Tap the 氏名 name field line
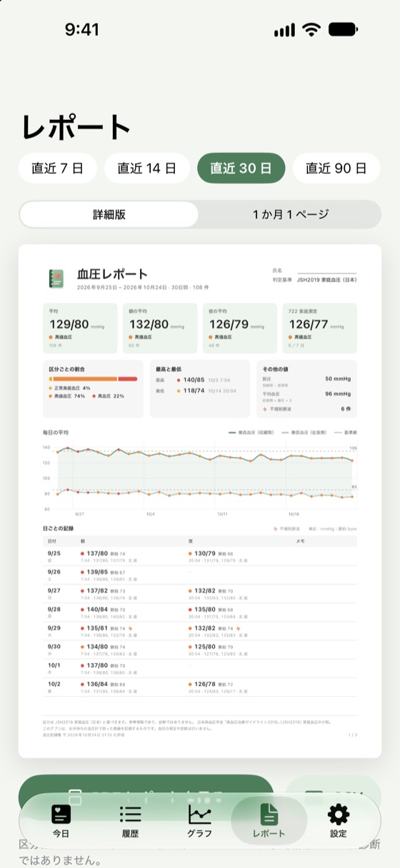Image resolution: width=400 pixels, height=868 pixels. (x=327, y=272)
